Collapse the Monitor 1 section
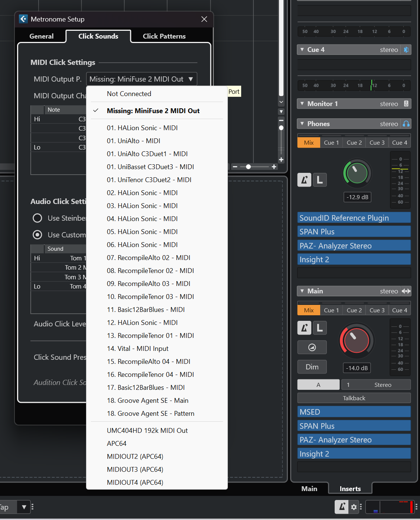This screenshot has width=420, height=520. (302, 104)
